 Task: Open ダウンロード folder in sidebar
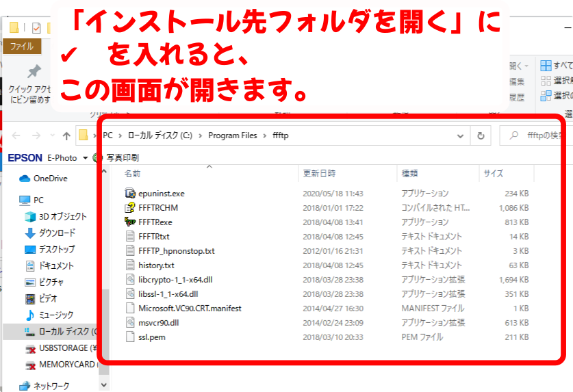(x=50, y=233)
